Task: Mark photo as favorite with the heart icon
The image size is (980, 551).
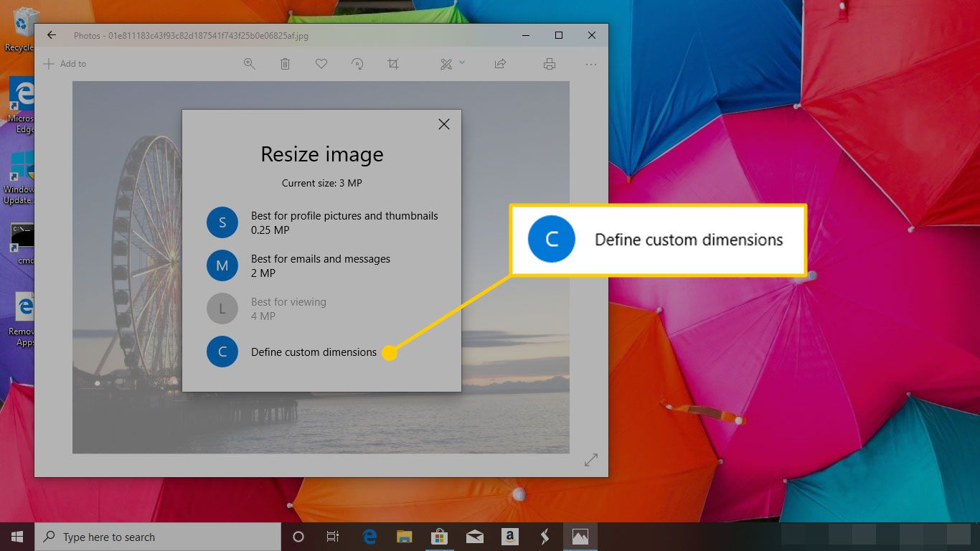Action: 321,64
